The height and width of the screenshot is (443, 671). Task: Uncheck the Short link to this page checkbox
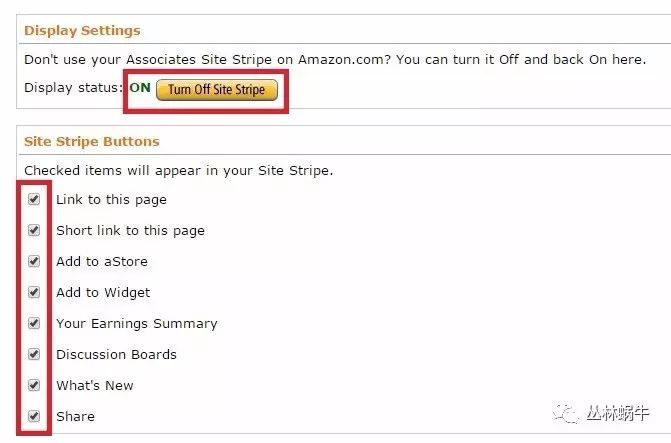[x=34, y=230]
